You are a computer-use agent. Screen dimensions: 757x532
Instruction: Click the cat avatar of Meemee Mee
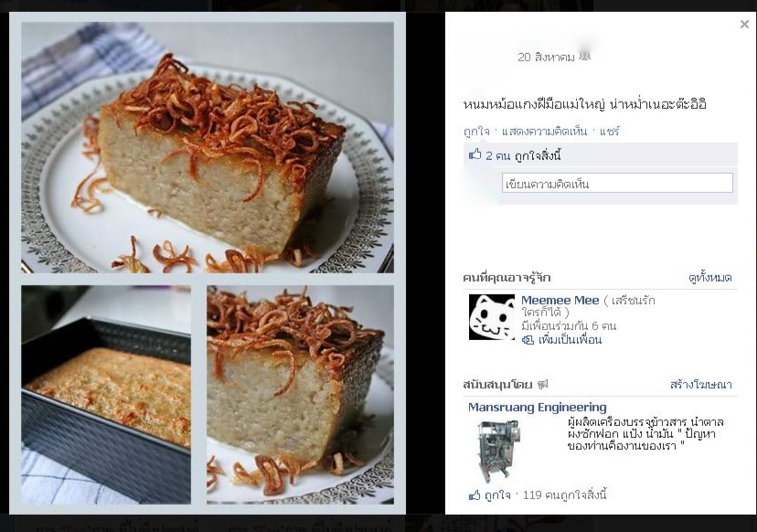coord(492,317)
